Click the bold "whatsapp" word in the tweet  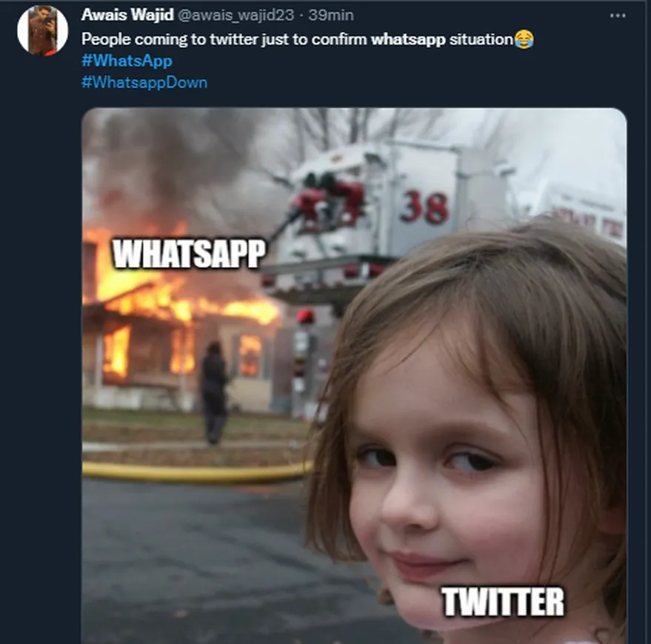point(408,39)
